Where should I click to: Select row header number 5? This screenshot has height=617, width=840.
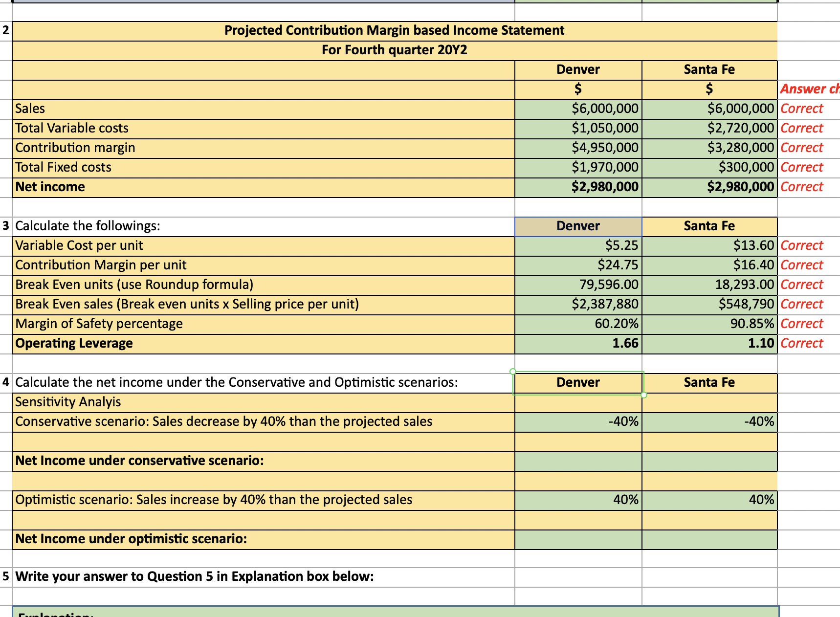point(4,576)
